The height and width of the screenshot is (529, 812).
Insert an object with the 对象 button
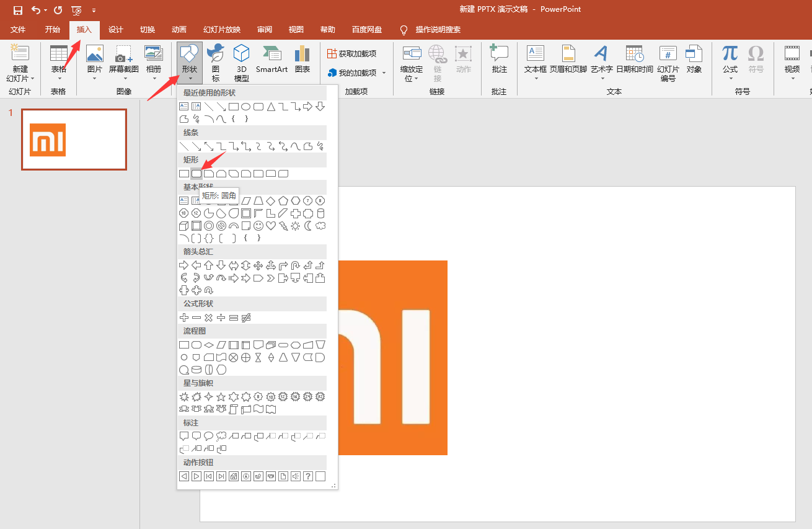click(694, 60)
